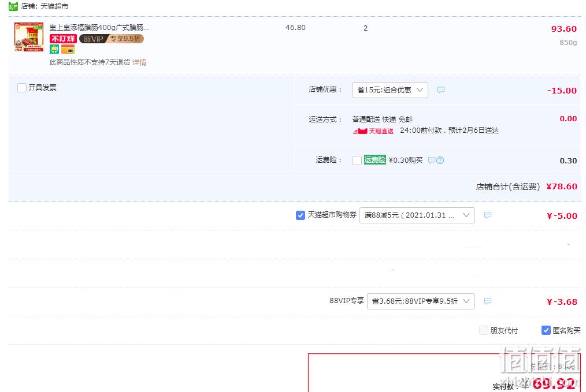This screenshot has height=392, width=586.
Task: Click the question mark help icon for 运费险
Action: tap(440, 160)
